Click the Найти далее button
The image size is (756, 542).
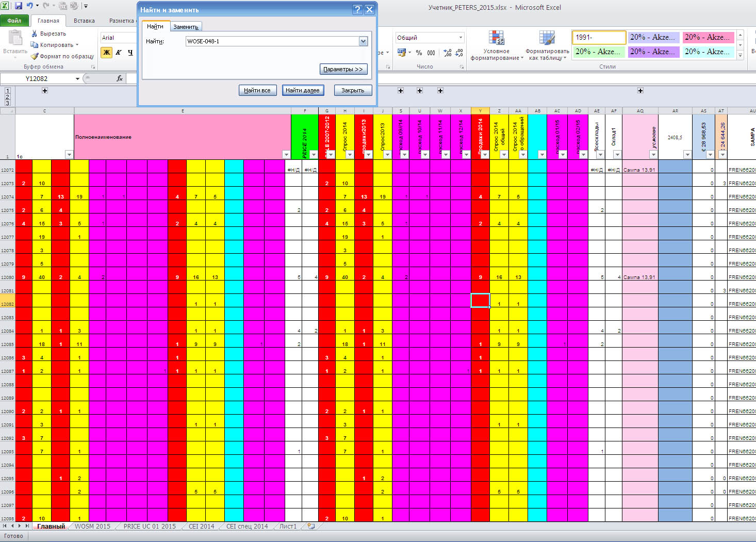click(303, 90)
